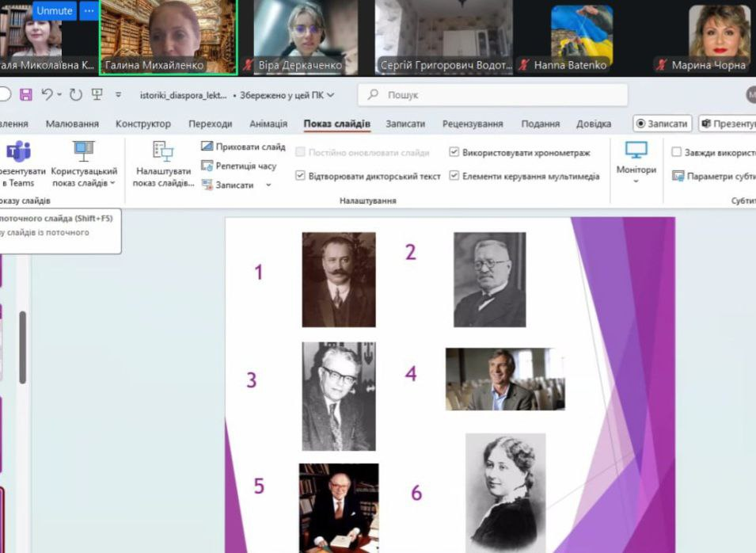Click the Present in Teams icon

pyautogui.click(x=17, y=151)
